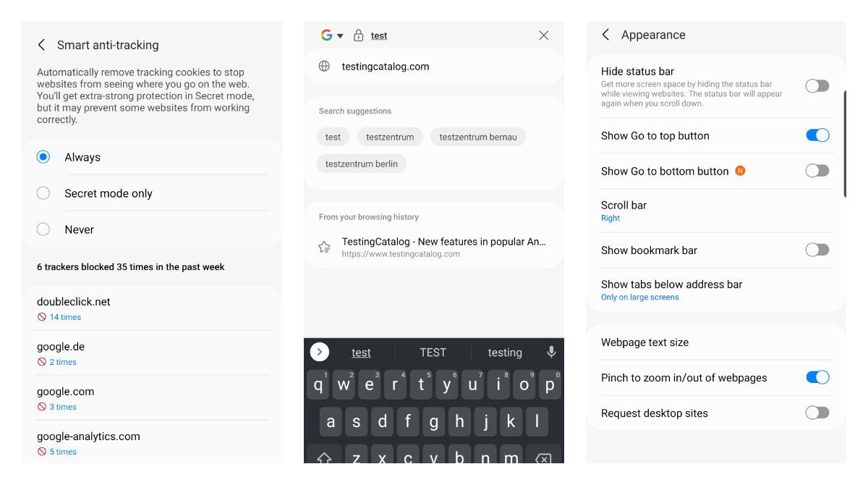
Task: Enable Show Go to bottom button
Action: click(818, 172)
